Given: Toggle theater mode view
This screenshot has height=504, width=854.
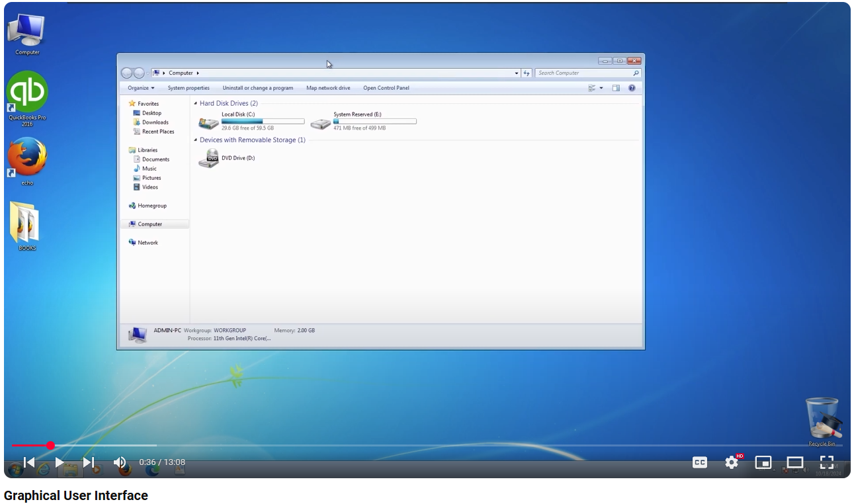Looking at the screenshot, I should 795,462.
